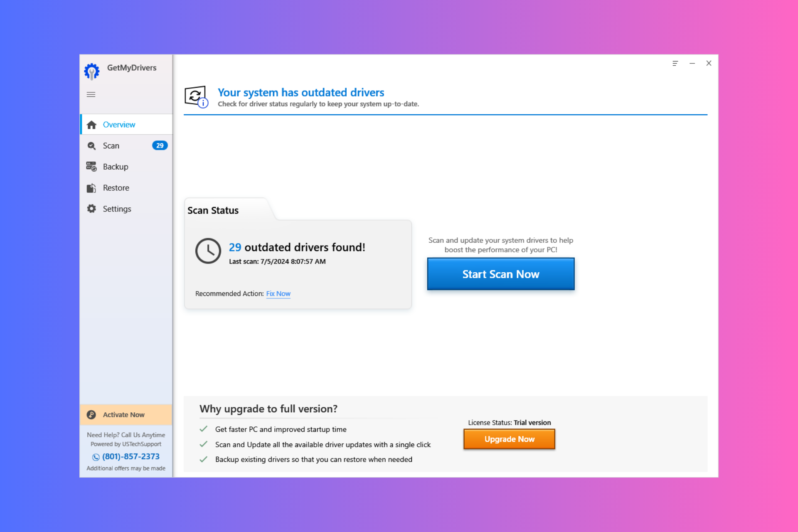Click the Start Scan Now button
This screenshot has height=532, width=798.
(x=501, y=274)
